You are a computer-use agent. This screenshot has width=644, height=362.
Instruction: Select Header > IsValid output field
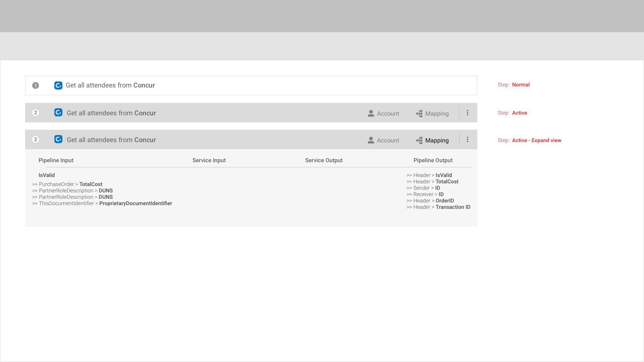point(429,175)
